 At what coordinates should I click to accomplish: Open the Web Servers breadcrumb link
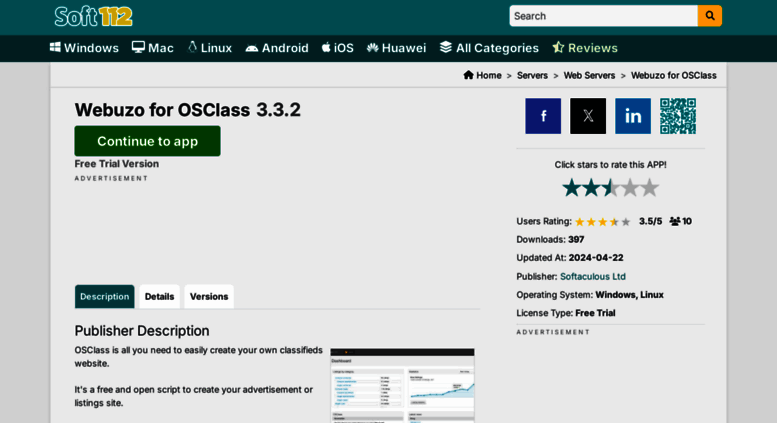coord(589,75)
